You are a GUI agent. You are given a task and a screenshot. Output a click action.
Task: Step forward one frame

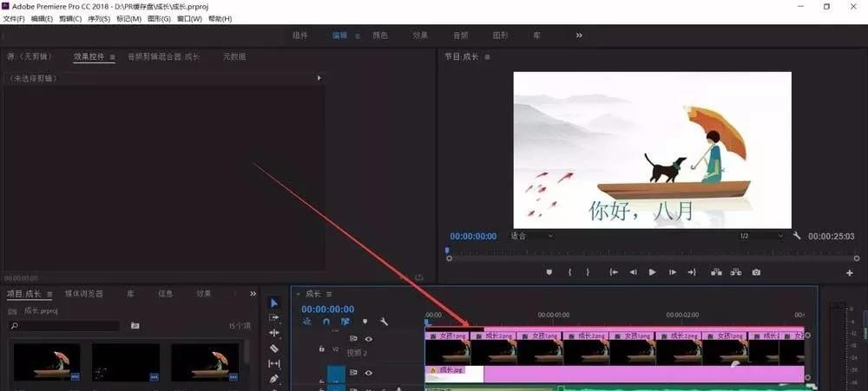[x=673, y=272]
